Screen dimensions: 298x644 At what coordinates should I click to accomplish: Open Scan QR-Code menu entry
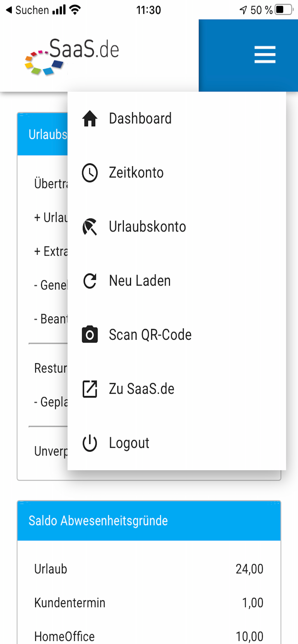click(150, 335)
